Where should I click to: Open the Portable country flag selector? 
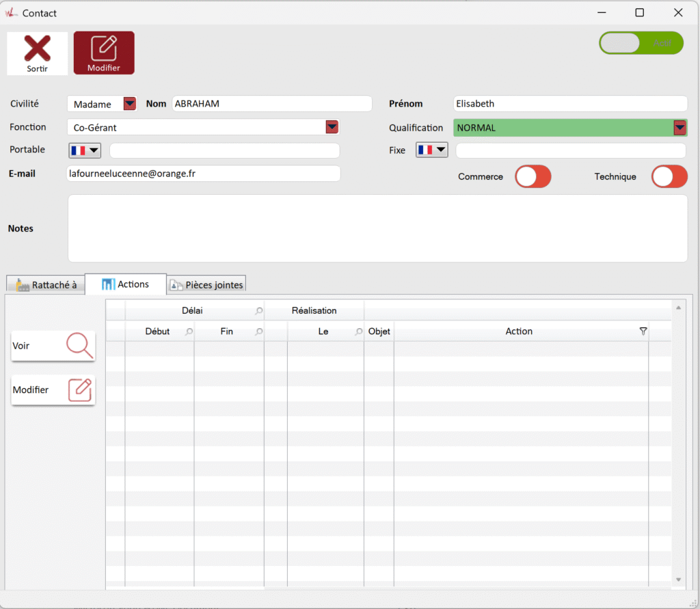tap(85, 150)
